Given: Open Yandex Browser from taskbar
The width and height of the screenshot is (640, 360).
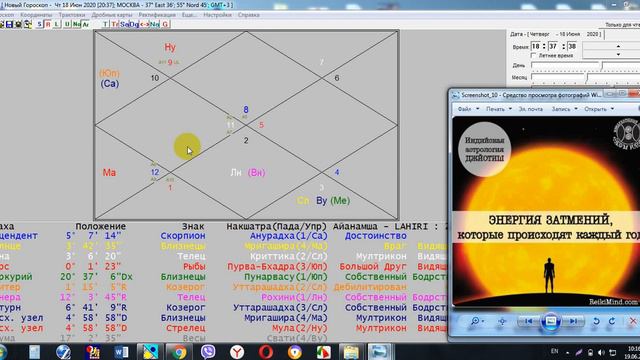Looking at the screenshot, I should (237, 351).
